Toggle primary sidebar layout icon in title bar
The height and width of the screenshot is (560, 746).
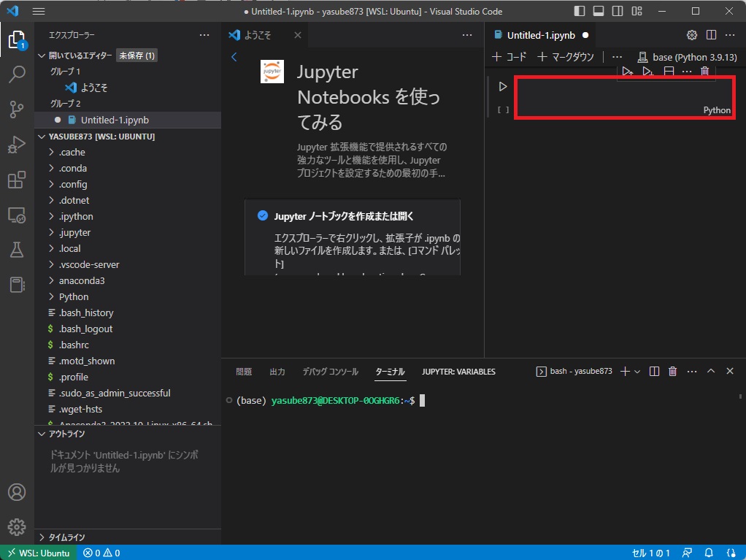point(580,11)
